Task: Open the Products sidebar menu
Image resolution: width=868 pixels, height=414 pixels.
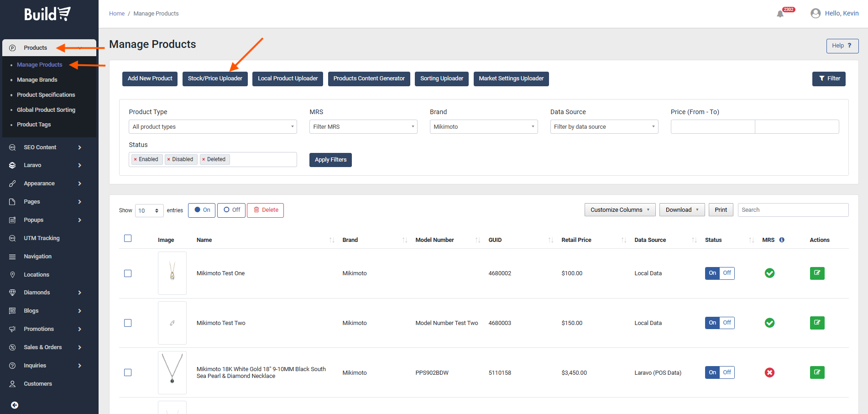Action: coord(49,48)
